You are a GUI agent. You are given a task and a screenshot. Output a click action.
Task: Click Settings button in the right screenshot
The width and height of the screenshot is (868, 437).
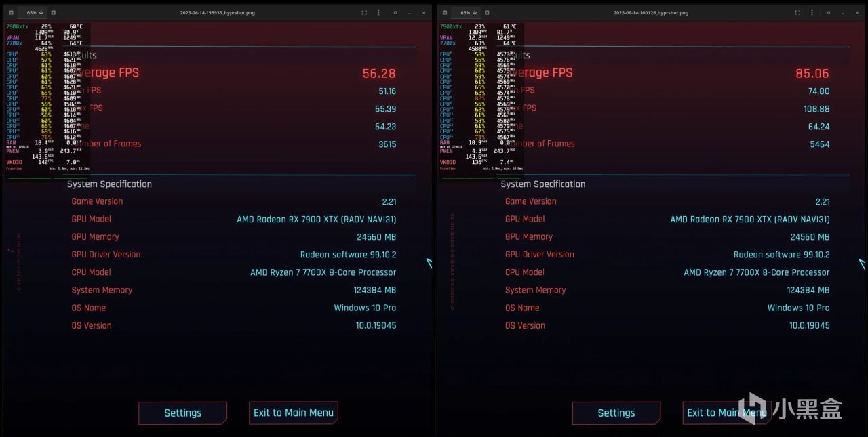pos(616,413)
